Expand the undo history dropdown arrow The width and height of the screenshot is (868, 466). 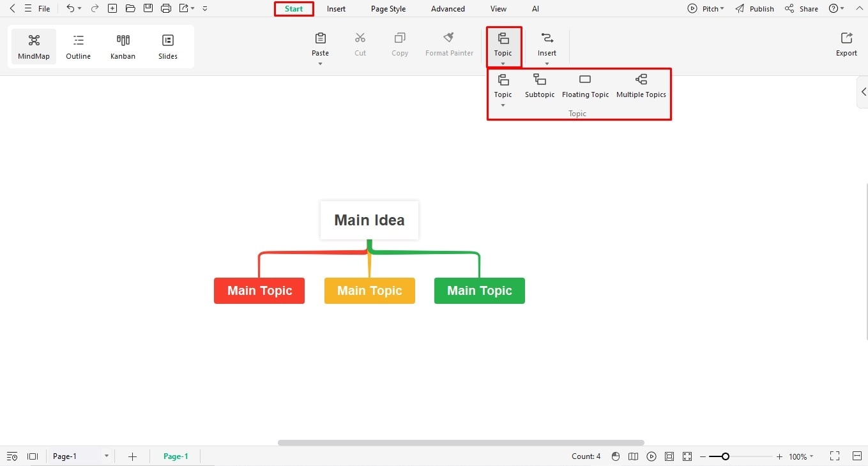[79, 9]
